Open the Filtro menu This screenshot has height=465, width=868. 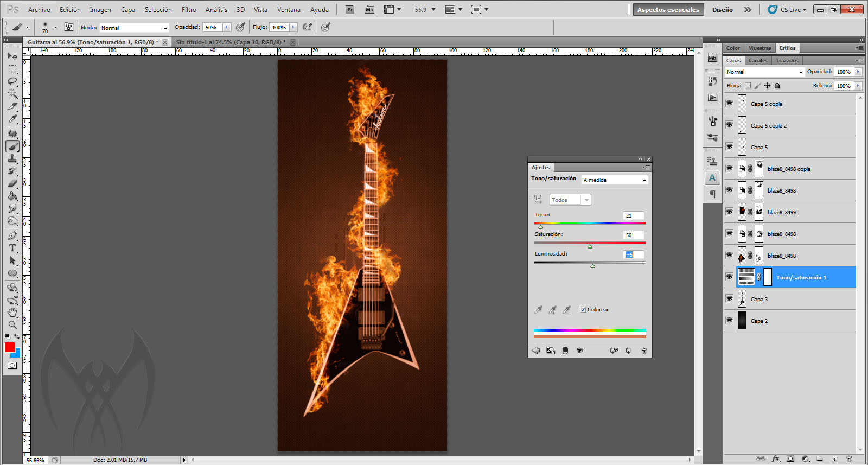tap(189, 10)
